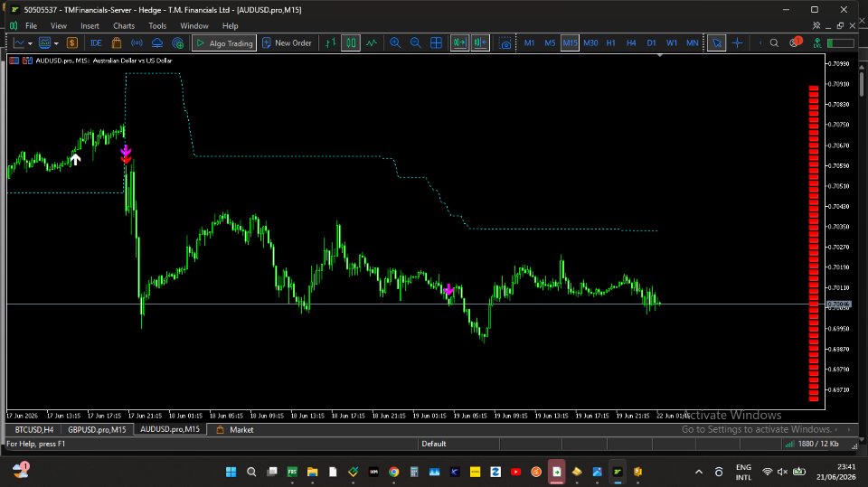The width and height of the screenshot is (868, 487).
Task: Toggle chart auto scroll
Action: 459,43
